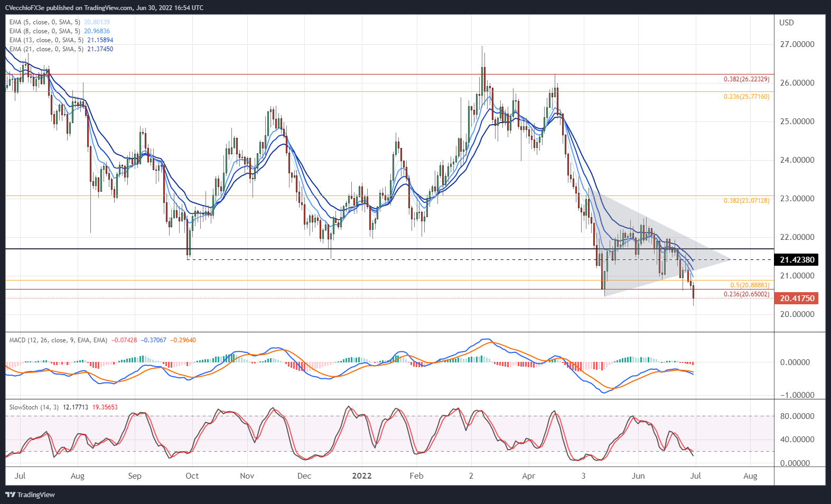Viewport: 831px width, 504px height.
Task: Select the EMA 13 indicator legend
Action: 61,40
